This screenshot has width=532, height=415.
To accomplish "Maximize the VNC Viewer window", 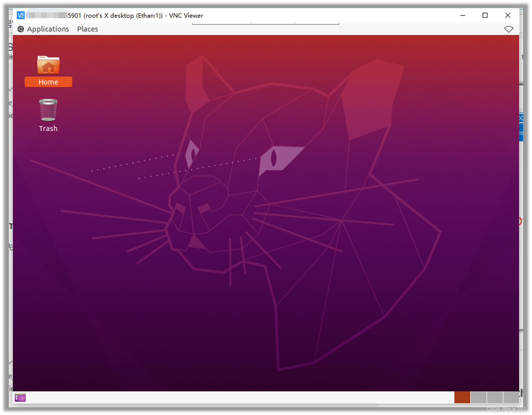I will tap(485, 15).
